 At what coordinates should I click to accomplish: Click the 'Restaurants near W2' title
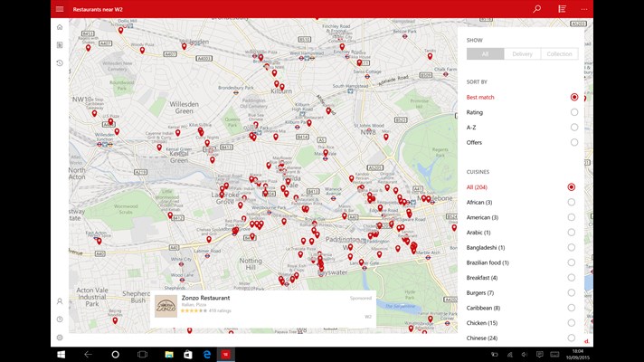point(98,9)
